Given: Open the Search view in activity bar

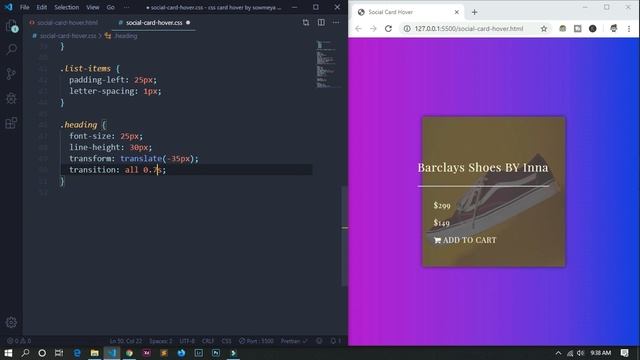Looking at the screenshot, I should [x=11, y=49].
